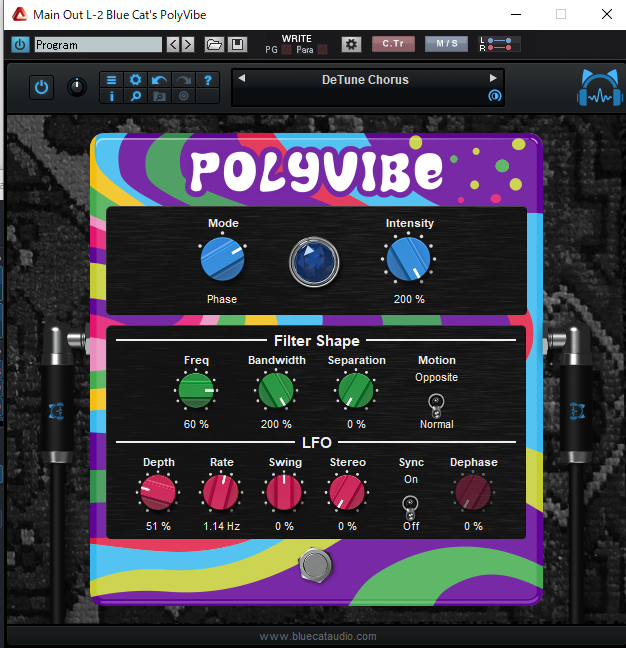
Task: Click the Program preset name field
Action: (98, 45)
